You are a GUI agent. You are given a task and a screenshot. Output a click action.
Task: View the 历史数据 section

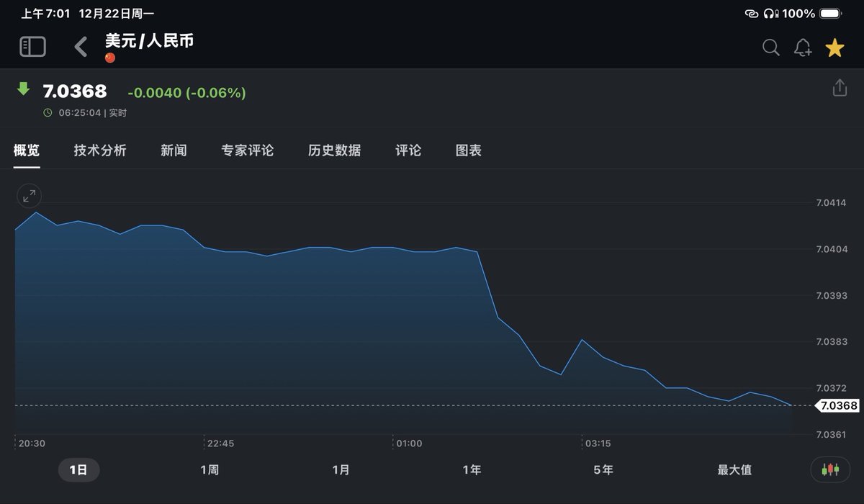(334, 150)
